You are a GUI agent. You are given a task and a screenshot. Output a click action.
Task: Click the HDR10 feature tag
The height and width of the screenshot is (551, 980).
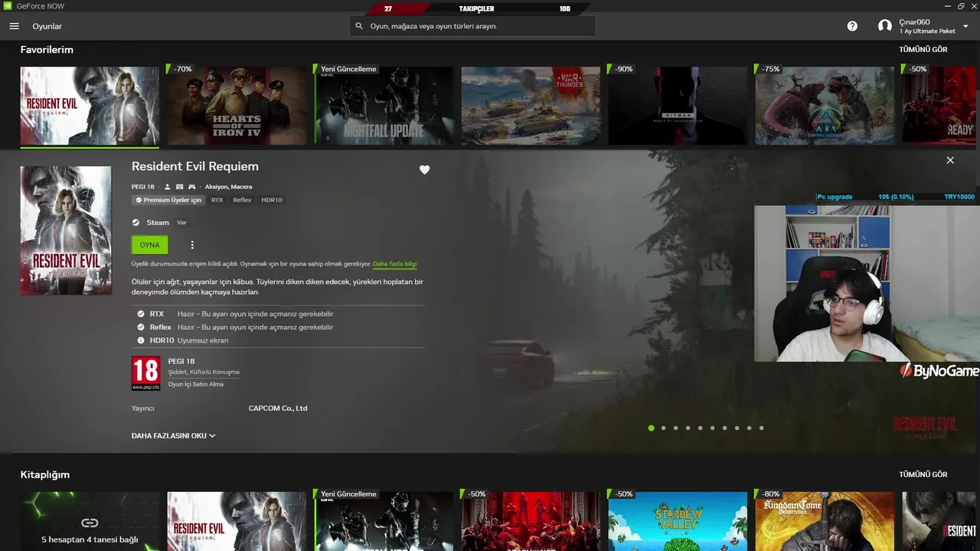pos(272,200)
